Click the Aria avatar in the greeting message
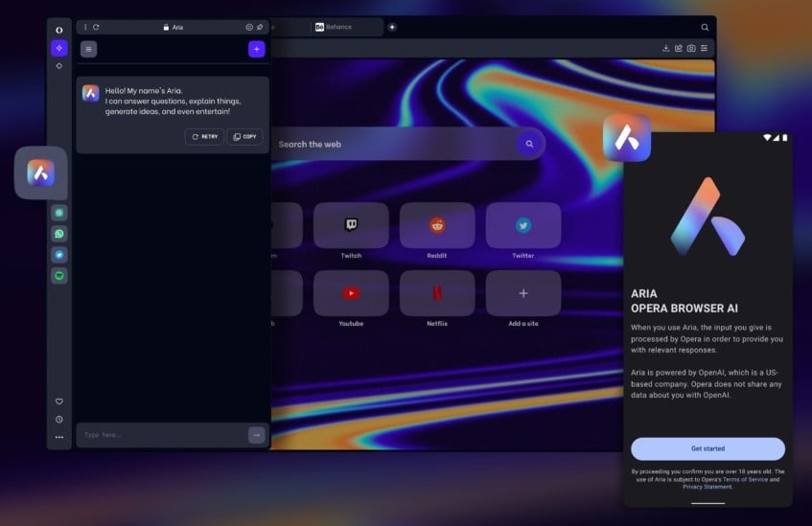Image resolution: width=812 pixels, height=526 pixels. click(x=91, y=94)
